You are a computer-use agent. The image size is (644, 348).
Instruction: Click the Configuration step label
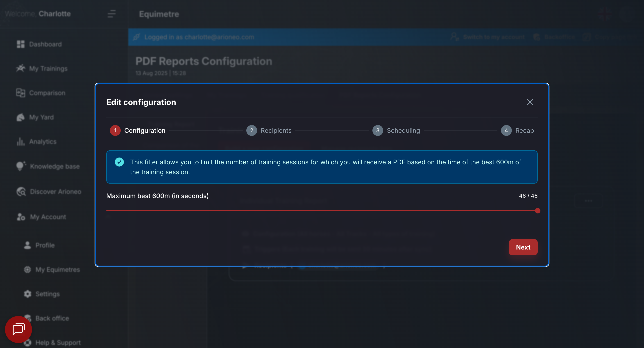click(x=145, y=130)
